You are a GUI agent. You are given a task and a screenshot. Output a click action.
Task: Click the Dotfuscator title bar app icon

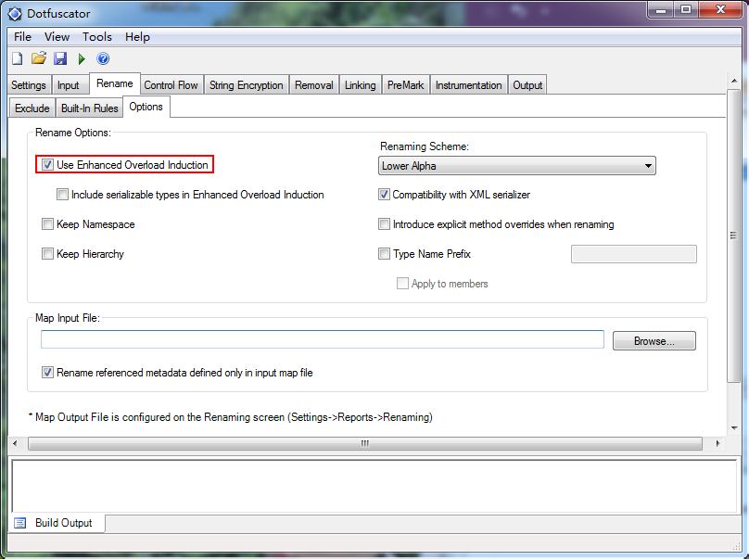(15, 14)
